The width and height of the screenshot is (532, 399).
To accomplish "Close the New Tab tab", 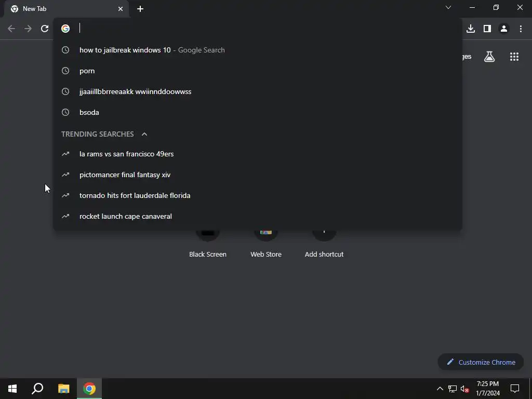I will point(121,9).
